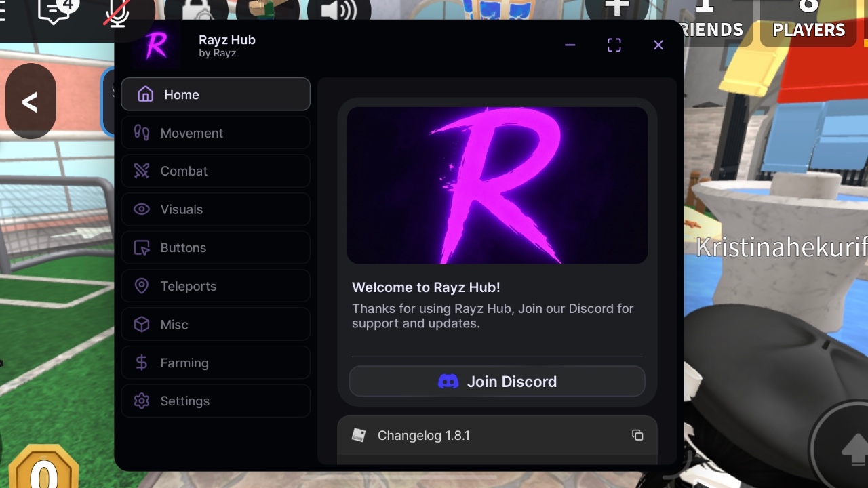Toggle the muted microphone icon
The width and height of the screenshot is (868, 488).
117,12
